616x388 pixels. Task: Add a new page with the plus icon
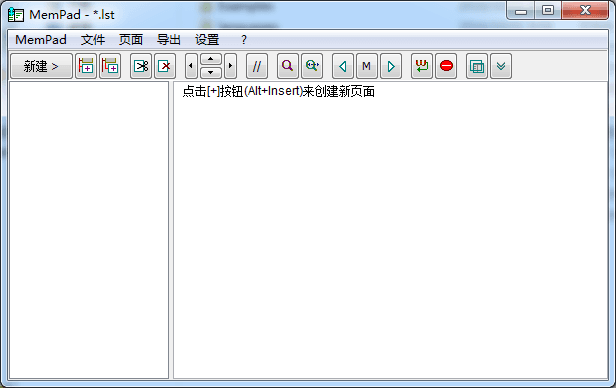pos(86,66)
